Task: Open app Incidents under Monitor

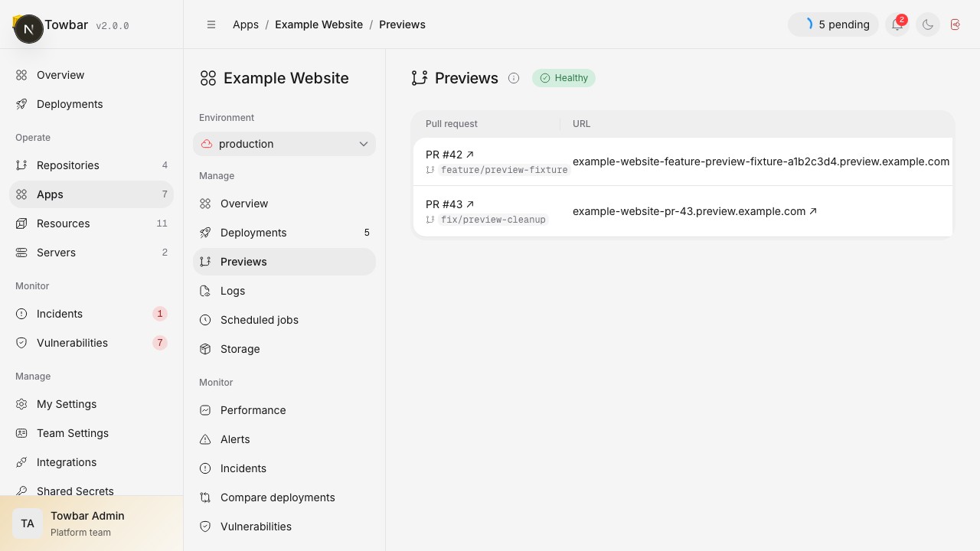Action: tap(284, 468)
